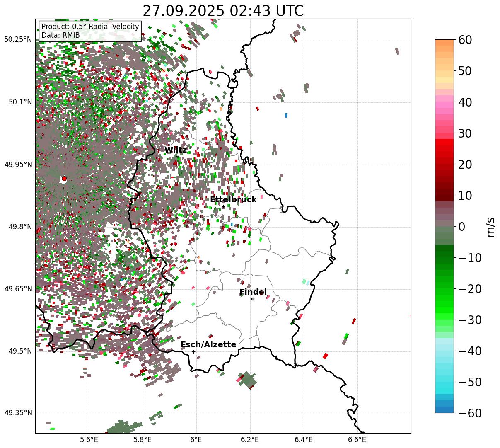Click the 6.6°E longitude label

coord(357,440)
